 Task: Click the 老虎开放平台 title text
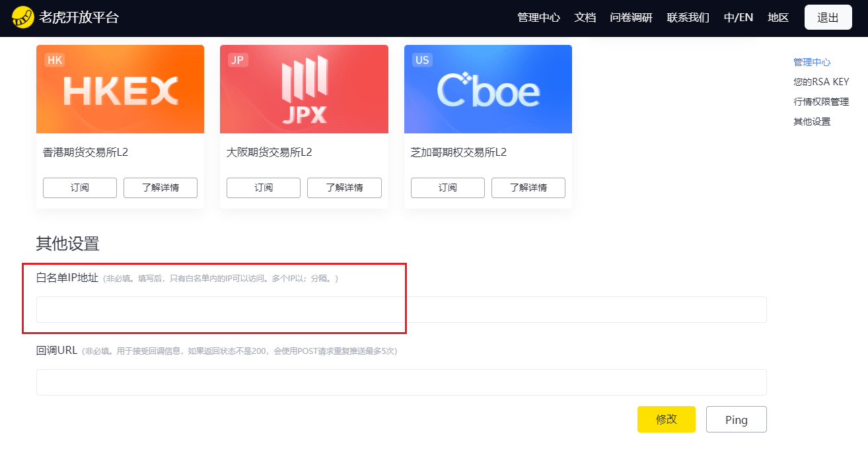[79, 18]
